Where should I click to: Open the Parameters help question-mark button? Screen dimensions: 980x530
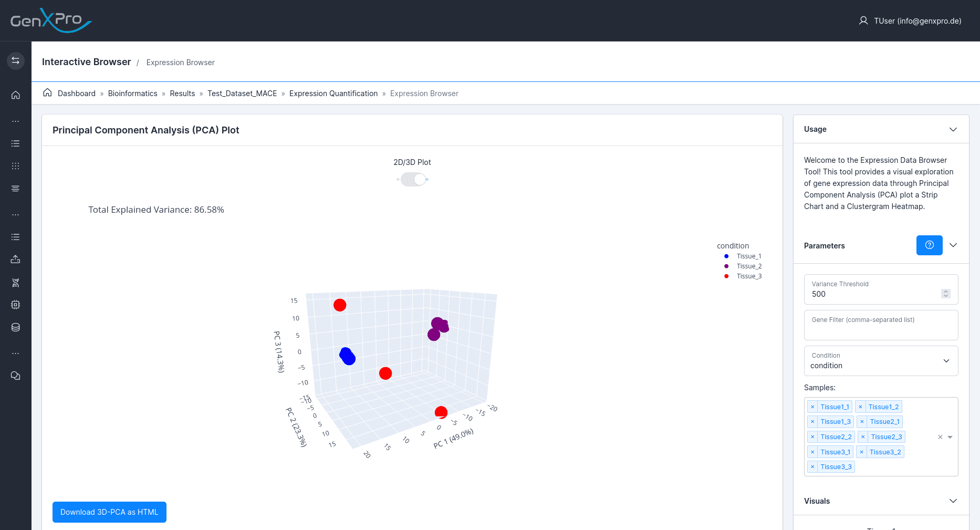[x=930, y=245]
